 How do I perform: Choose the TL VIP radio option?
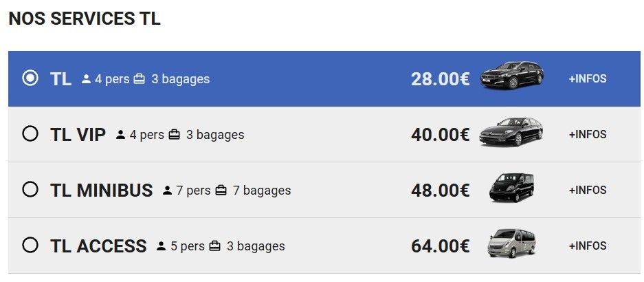click(30, 134)
